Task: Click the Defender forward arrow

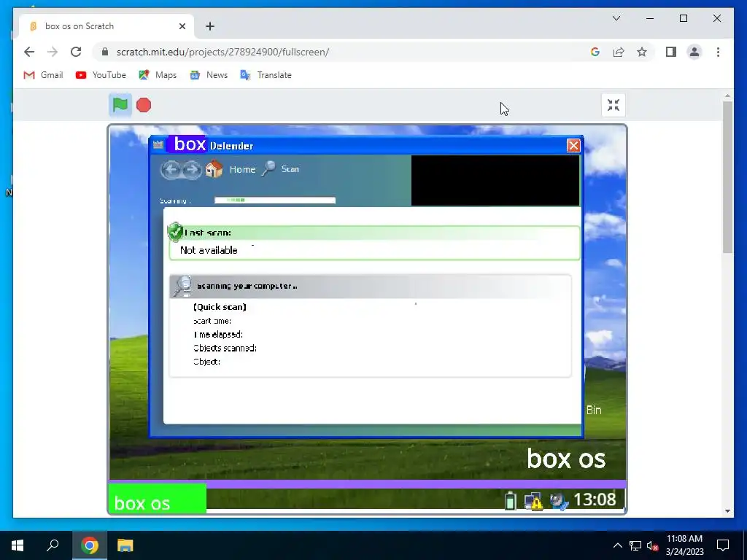Action: (x=192, y=169)
